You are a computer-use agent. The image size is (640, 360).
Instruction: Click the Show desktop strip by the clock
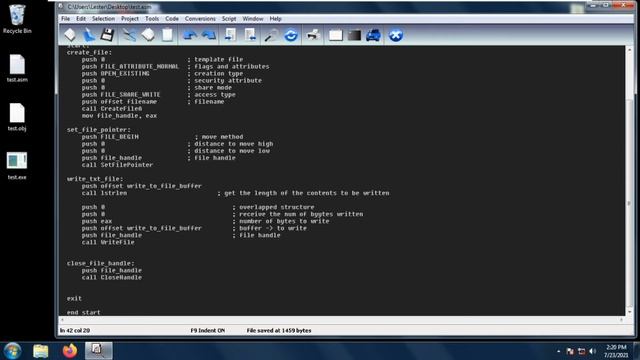(636, 351)
